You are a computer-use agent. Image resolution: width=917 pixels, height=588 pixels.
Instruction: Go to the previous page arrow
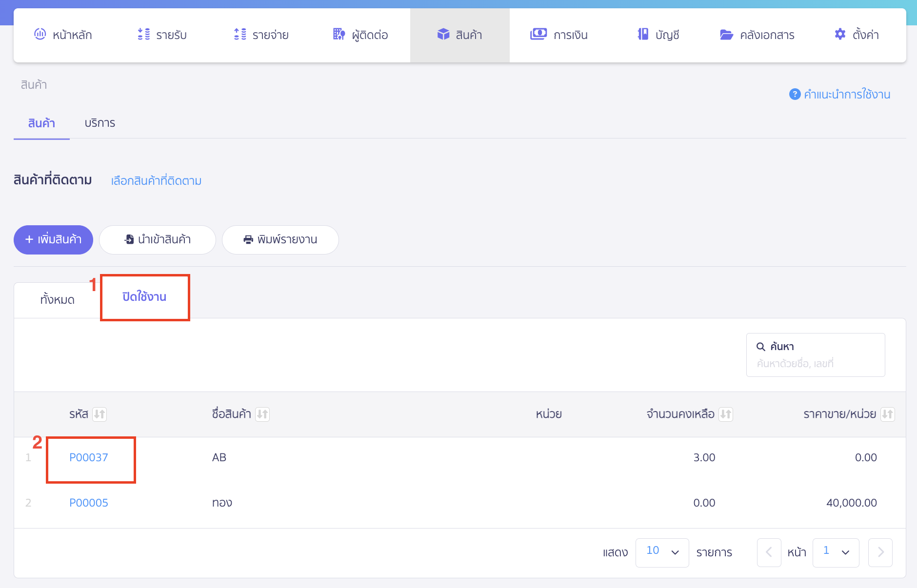click(769, 552)
